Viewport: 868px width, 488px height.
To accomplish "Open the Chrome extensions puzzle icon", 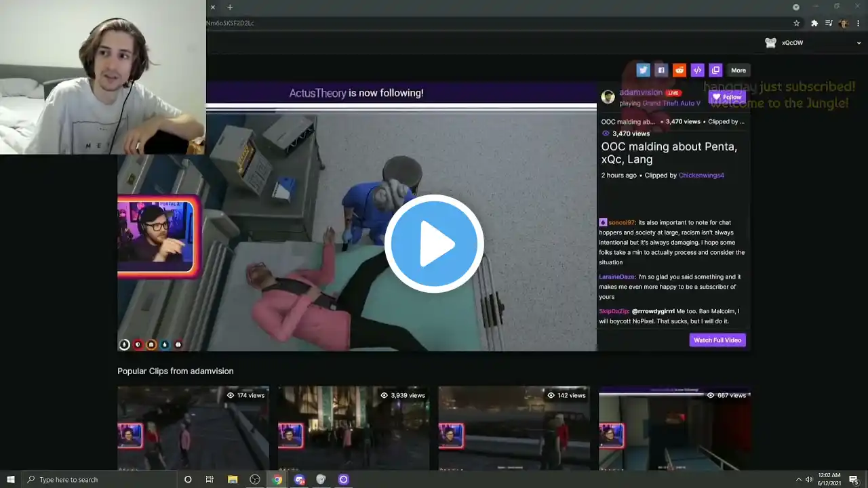I will click(x=814, y=23).
